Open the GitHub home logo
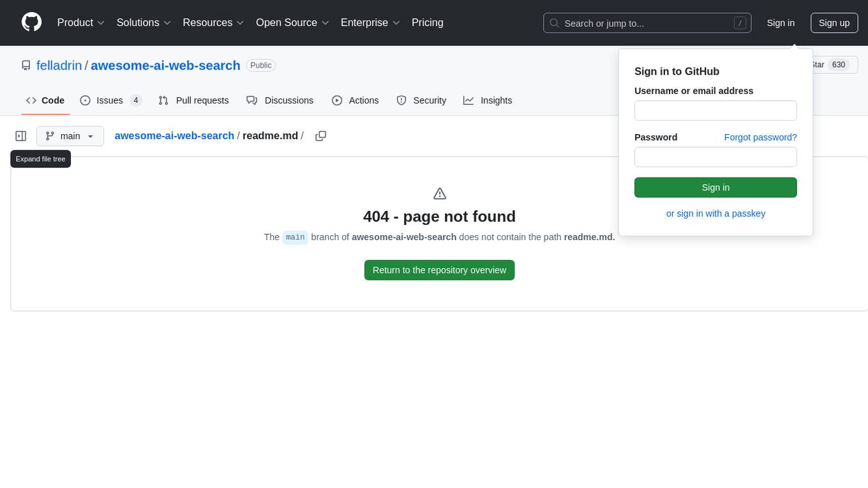 pos(31,22)
